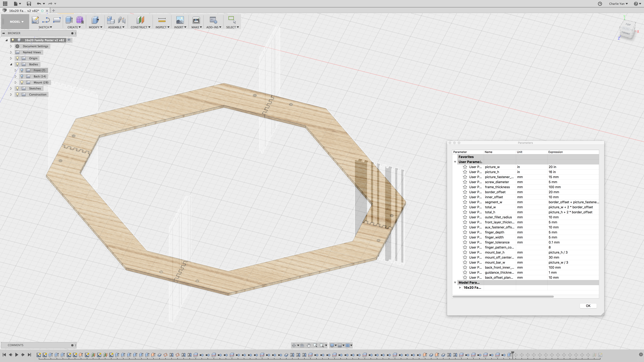Collapse the User Parameters section
644x362 pixels.
pos(455,162)
